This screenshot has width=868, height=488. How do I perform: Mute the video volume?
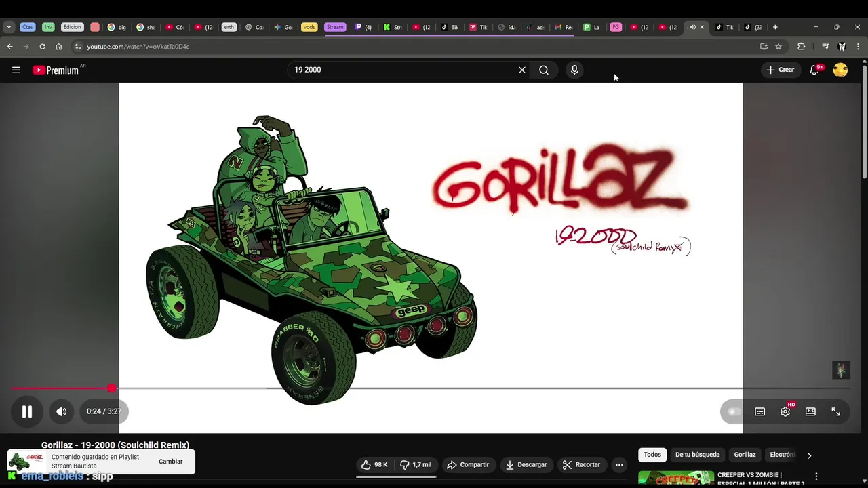coord(62,411)
